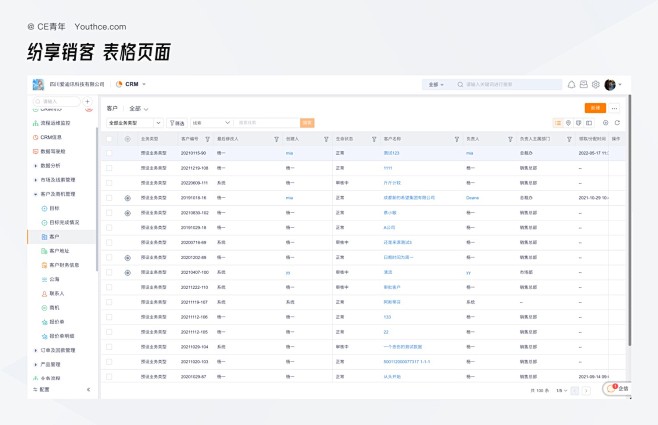
Task: Open the 目标完成情况 sidebar item
Action: 64,222
